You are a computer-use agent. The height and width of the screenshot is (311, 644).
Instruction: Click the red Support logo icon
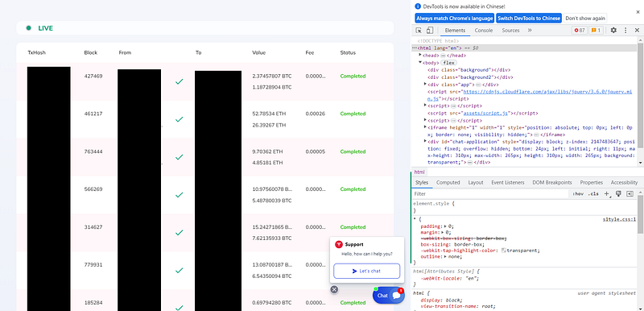(339, 244)
